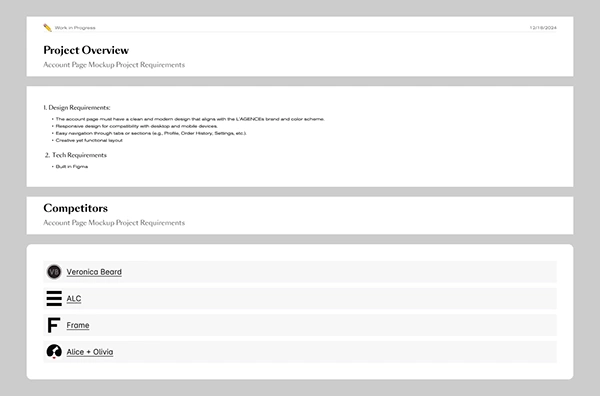Select the Project Overview heading
This screenshot has height=396, width=600.
(x=86, y=50)
